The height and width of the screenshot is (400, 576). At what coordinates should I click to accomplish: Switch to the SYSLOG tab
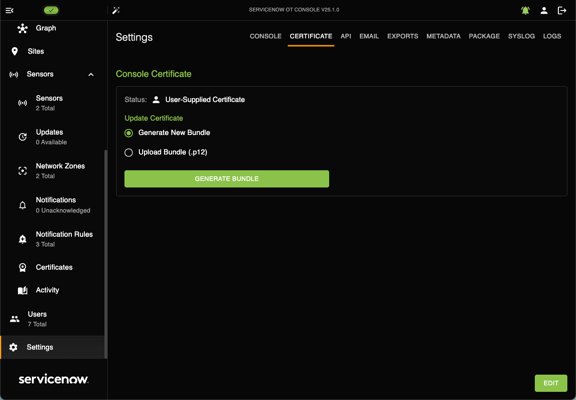click(521, 36)
